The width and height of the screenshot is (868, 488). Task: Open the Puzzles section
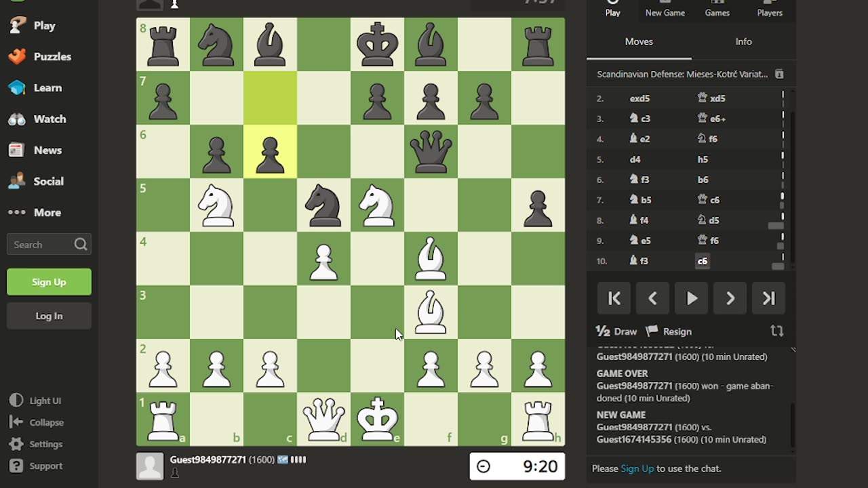(x=40, y=56)
